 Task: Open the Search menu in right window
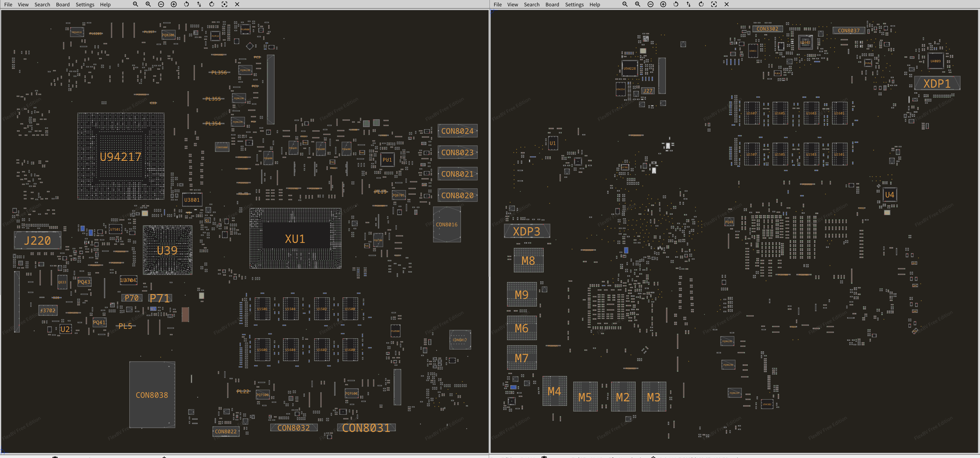[x=531, y=5]
